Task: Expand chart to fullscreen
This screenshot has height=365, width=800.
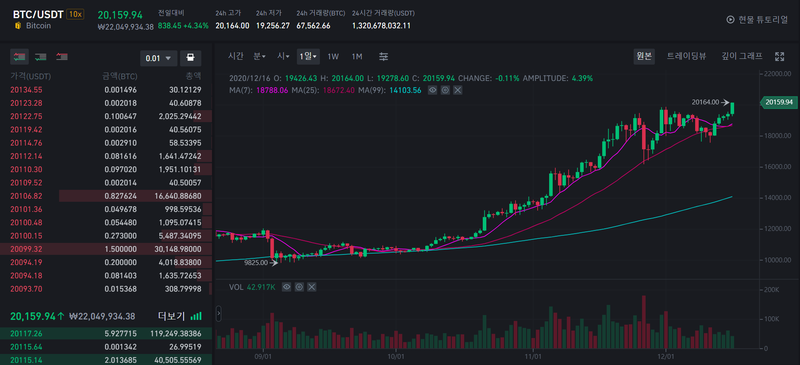Action: point(779,57)
